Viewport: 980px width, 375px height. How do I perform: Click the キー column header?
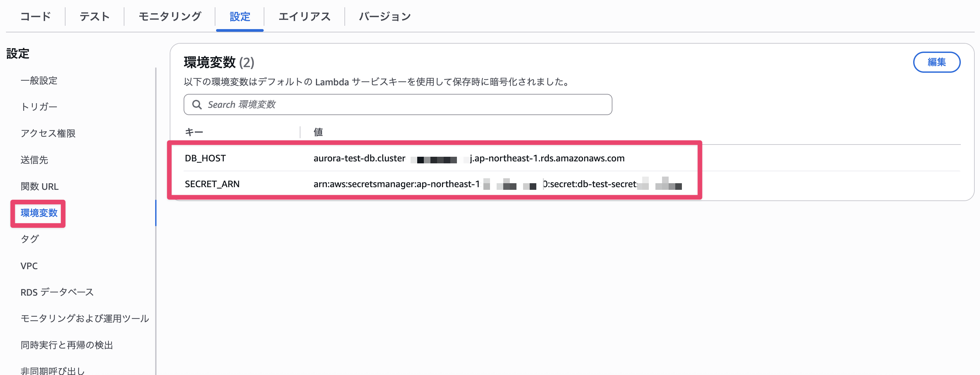click(x=194, y=132)
